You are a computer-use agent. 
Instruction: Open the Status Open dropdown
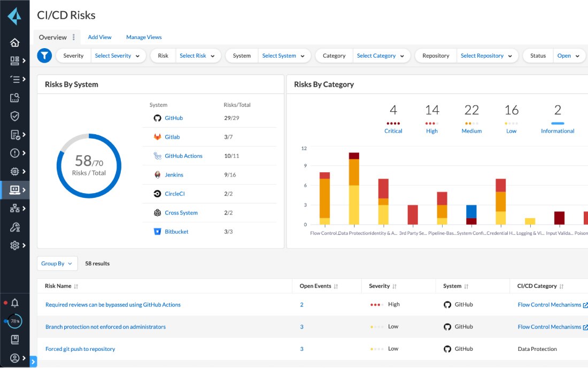coord(569,56)
